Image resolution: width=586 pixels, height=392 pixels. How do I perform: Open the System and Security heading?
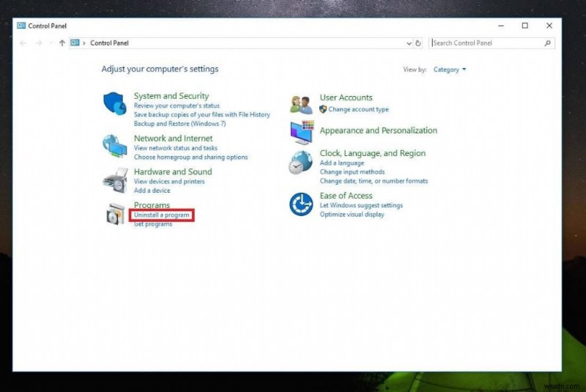pyautogui.click(x=171, y=96)
